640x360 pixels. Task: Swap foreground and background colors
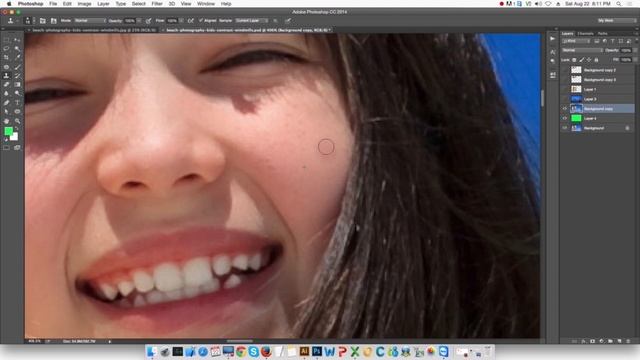tap(17, 129)
